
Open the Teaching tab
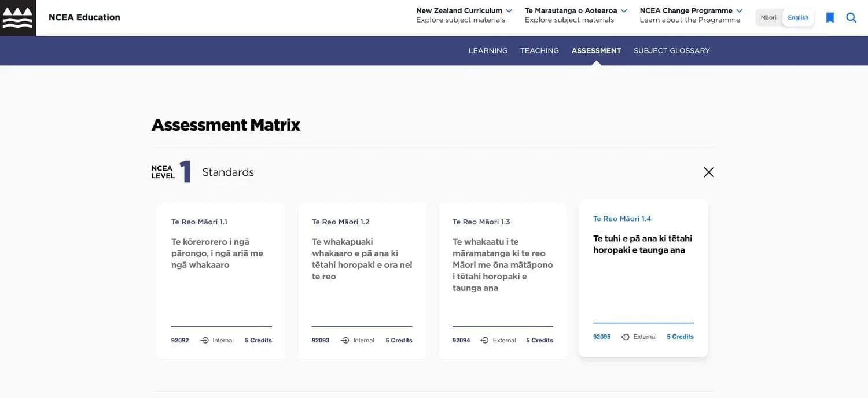pos(539,51)
